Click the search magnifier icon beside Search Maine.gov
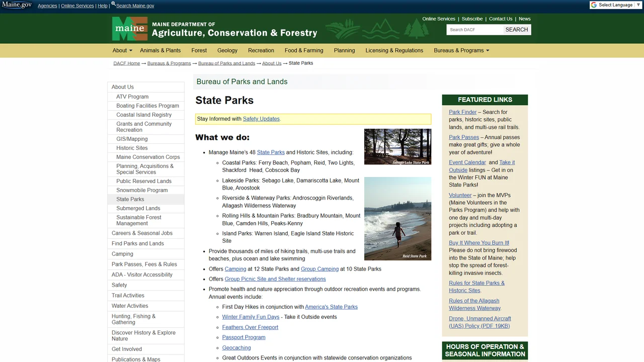 point(113,4)
